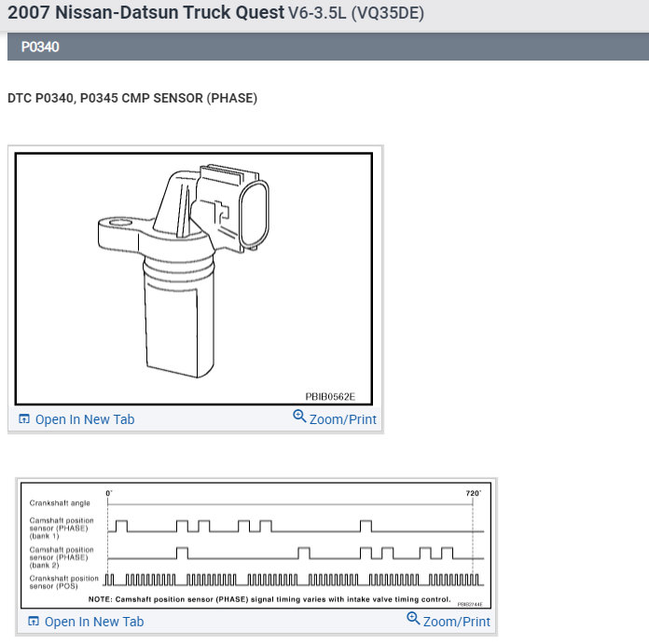Click the Camshaft position sensor (bank 1) label
Image resolution: width=649 pixels, height=644 pixels.
click(x=62, y=528)
